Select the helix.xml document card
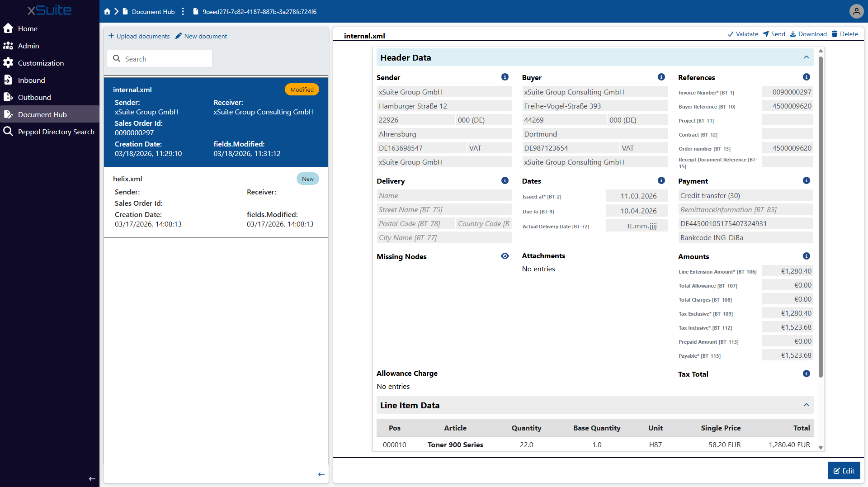This screenshot has width=868, height=487. 216,202
